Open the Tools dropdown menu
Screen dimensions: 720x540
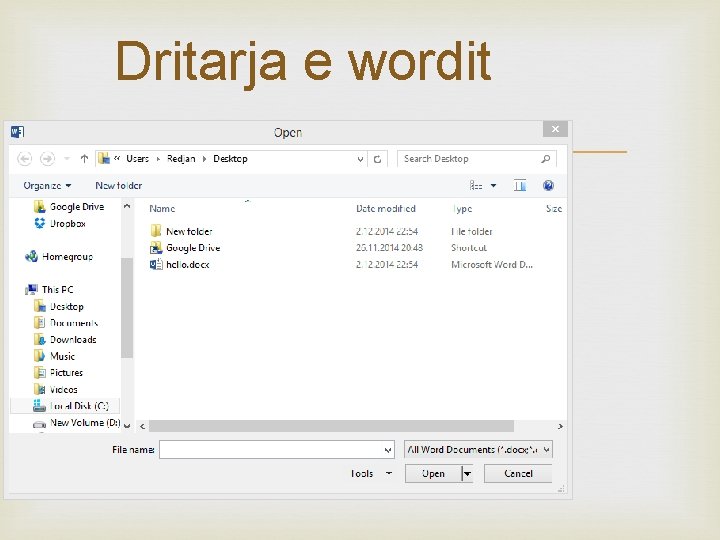371,473
